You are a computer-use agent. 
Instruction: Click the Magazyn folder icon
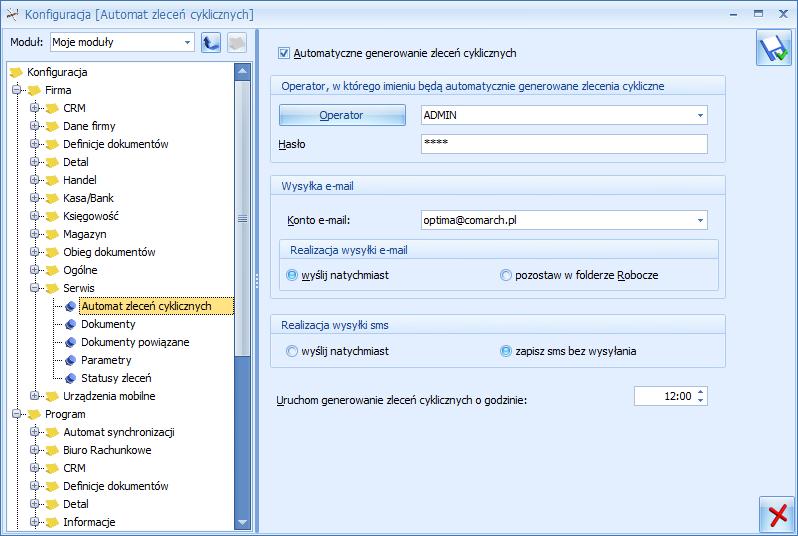pyautogui.click(x=52, y=235)
